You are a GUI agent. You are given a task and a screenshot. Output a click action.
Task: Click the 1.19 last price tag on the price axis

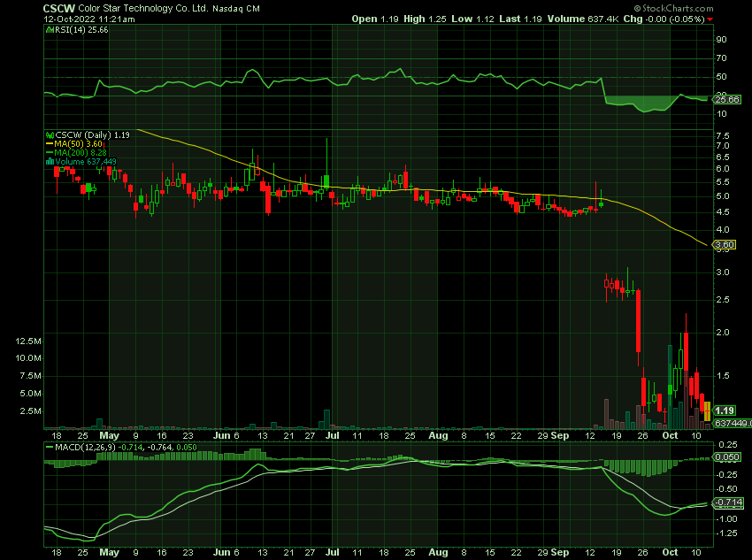coord(725,410)
